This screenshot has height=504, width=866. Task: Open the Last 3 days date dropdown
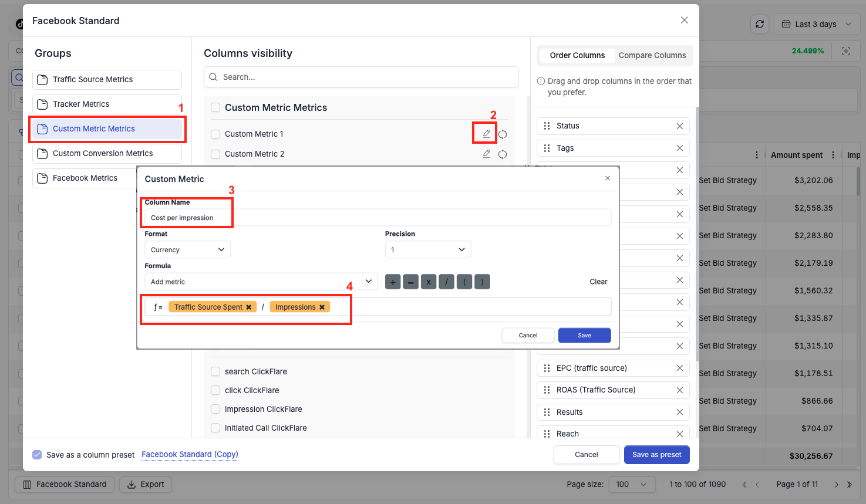click(x=816, y=24)
